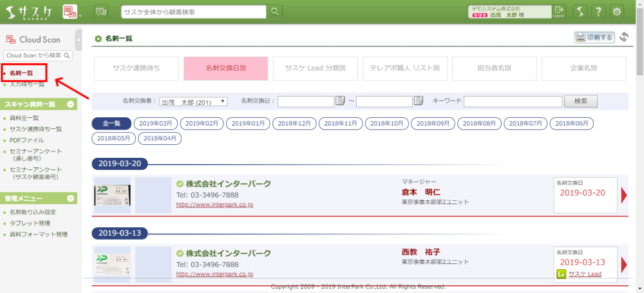Image resolution: width=644 pixels, height=293 pixels.
Task: Click the 印刷する button
Action: 594,37
